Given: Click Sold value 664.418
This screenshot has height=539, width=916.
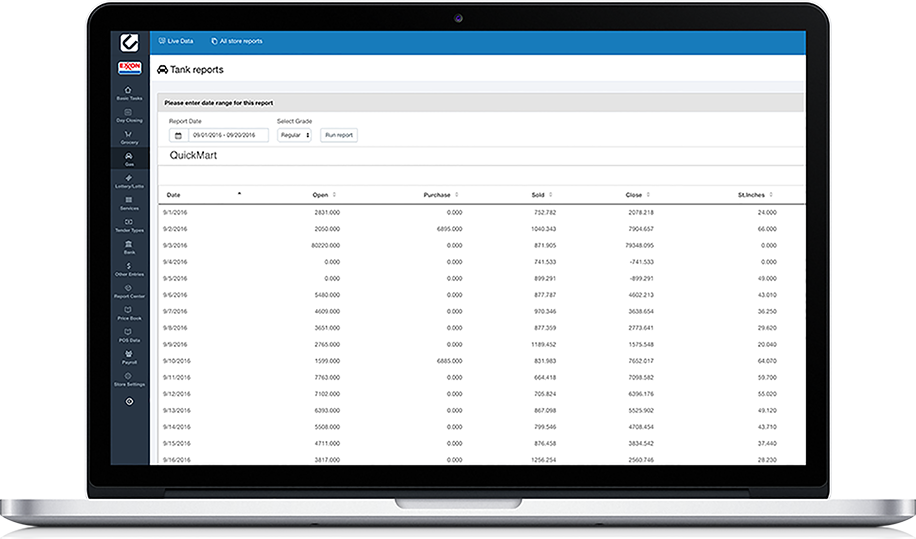Looking at the screenshot, I should [545, 378].
